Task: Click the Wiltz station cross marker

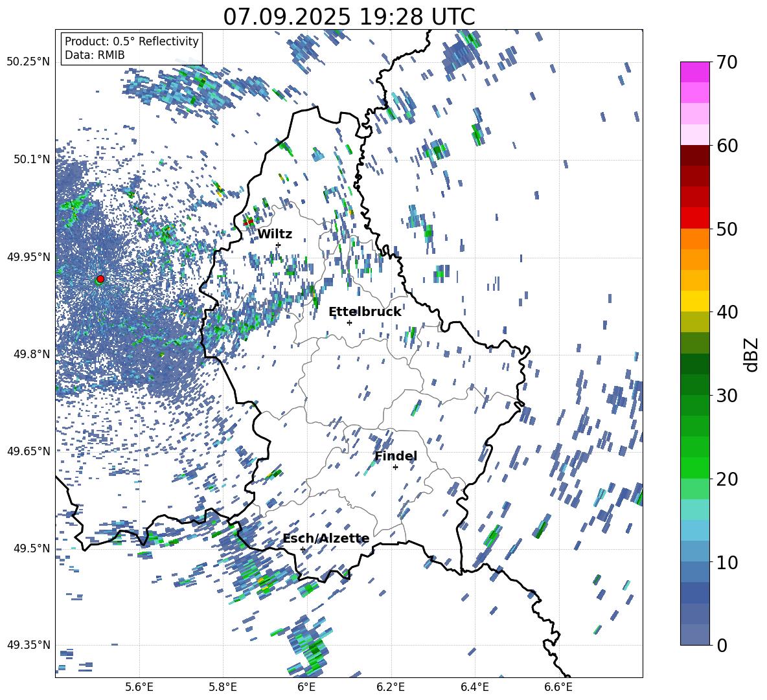Action: [x=279, y=245]
